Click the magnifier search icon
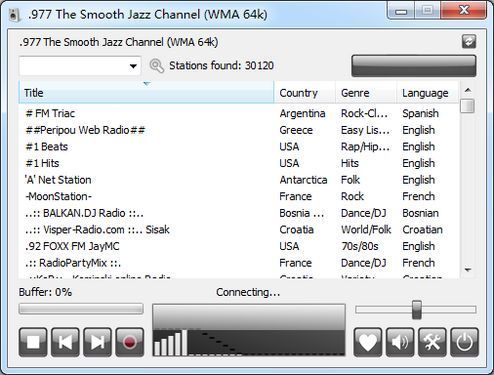 [156, 66]
